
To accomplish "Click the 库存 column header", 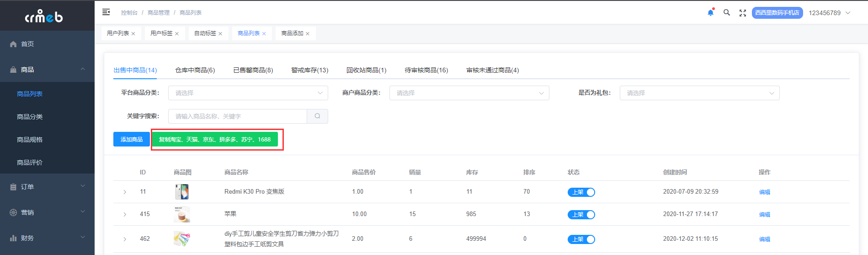I will click(472, 173).
